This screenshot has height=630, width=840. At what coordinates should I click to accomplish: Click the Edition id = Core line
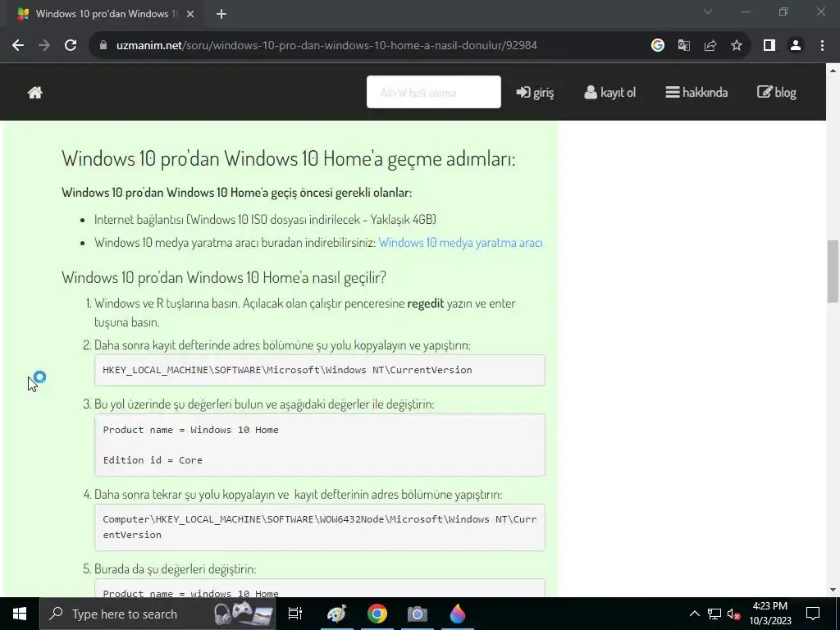click(153, 460)
